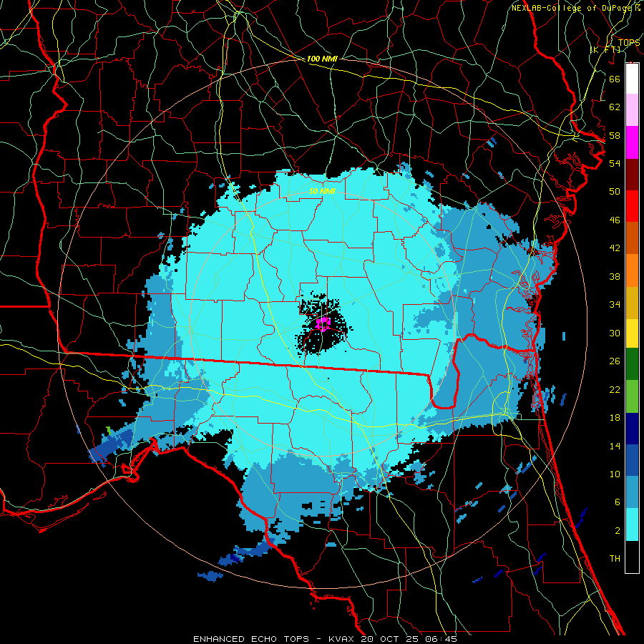This screenshot has height=644, width=644.
Task: Click the 100 NMI range ring label
Action: click(x=322, y=59)
